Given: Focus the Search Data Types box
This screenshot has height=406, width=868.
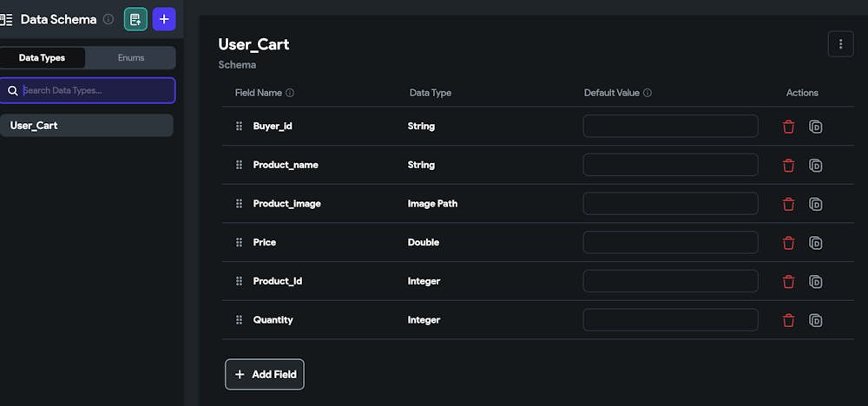Looking at the screenshot, I should click(x=95, y=90).
